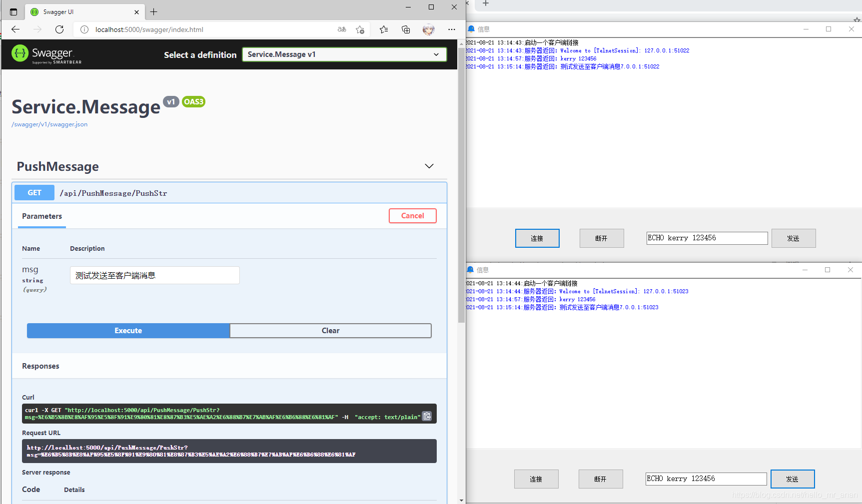The image size is (862, 504).
Task: Add this page to favorites
Action: click(x=360, y=29)
